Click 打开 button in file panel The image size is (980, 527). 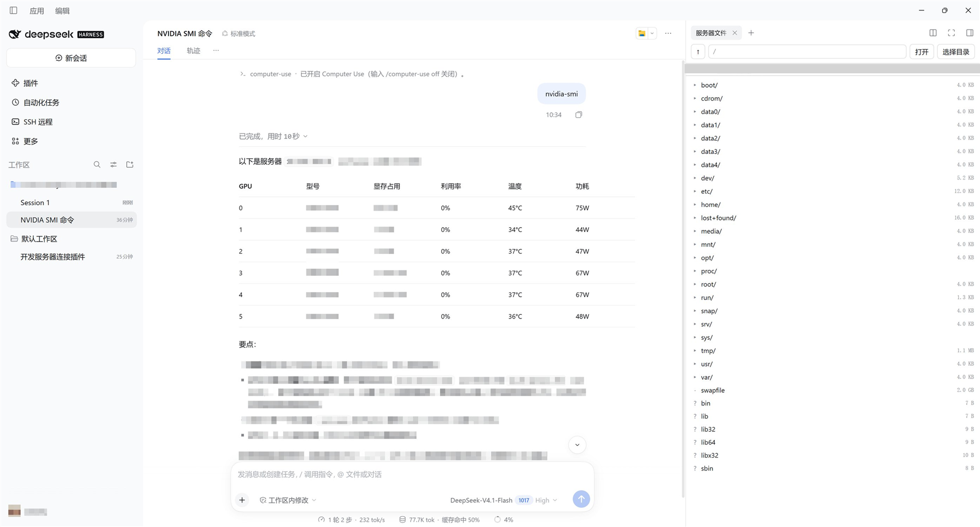click(x=921, y=51)
